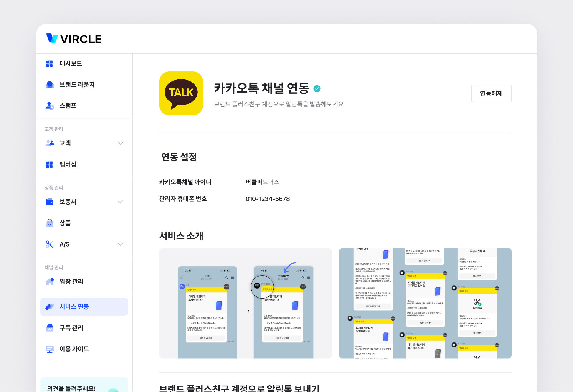Click the Brand Lounge sofa icon
Viewport: 573px width, 392px height.
50,85
